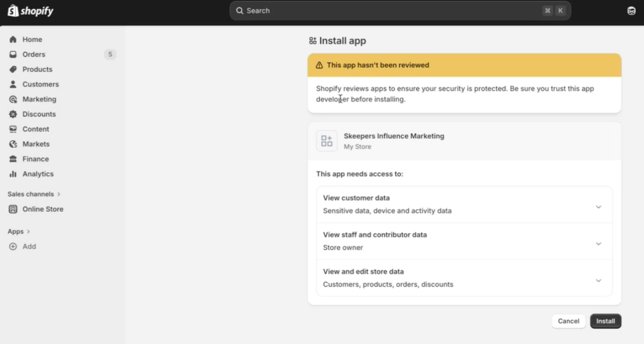Viewport: 644px width, 344px height.
Task: Click the Products tag icon
Action: [x=13, y=69]
